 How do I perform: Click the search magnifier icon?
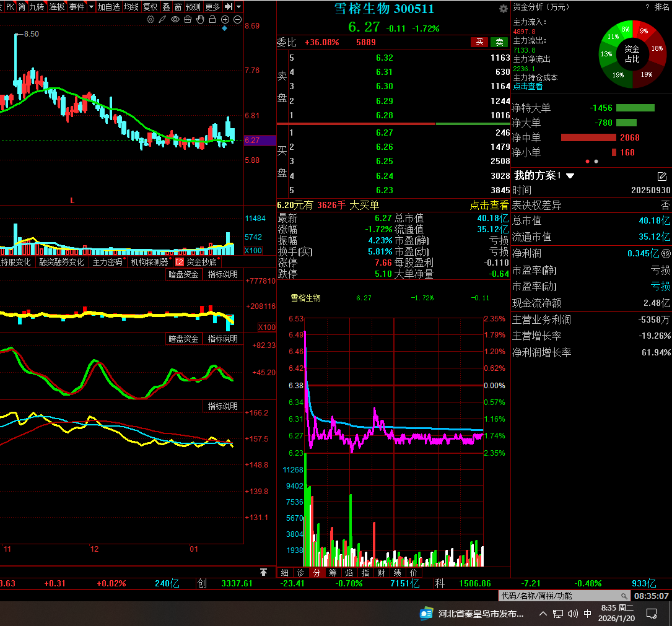[624, 596]
